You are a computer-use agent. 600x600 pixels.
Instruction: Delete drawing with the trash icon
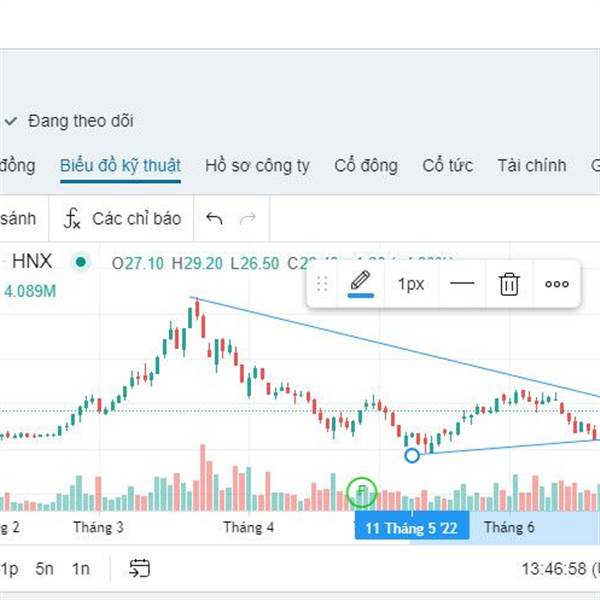tap(509, 284)
